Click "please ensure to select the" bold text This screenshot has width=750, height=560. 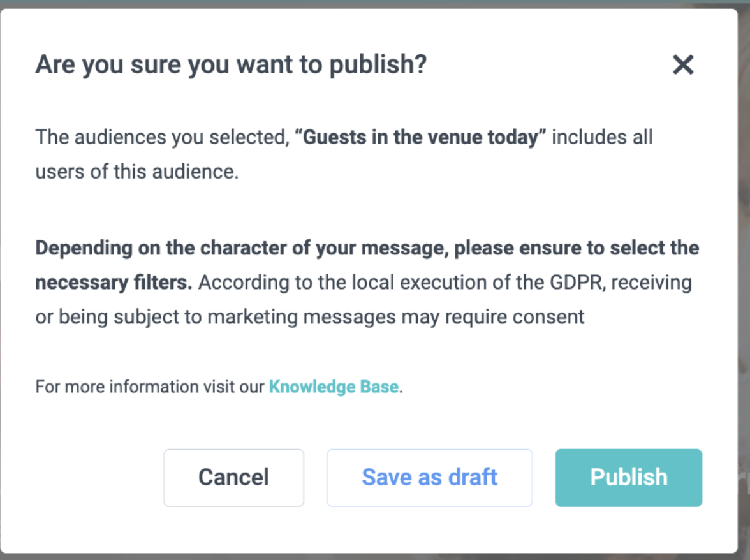[x=576, y=247]
